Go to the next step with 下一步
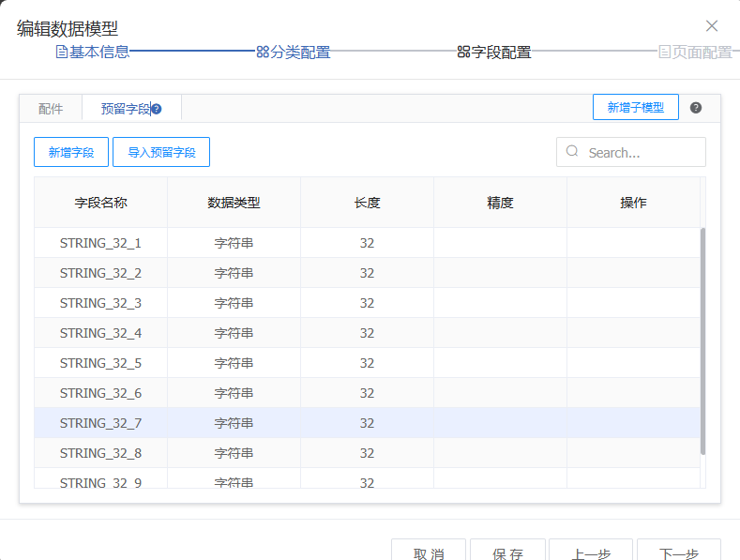The height and width of the screenshot is (560, 740). pos(678,552)
